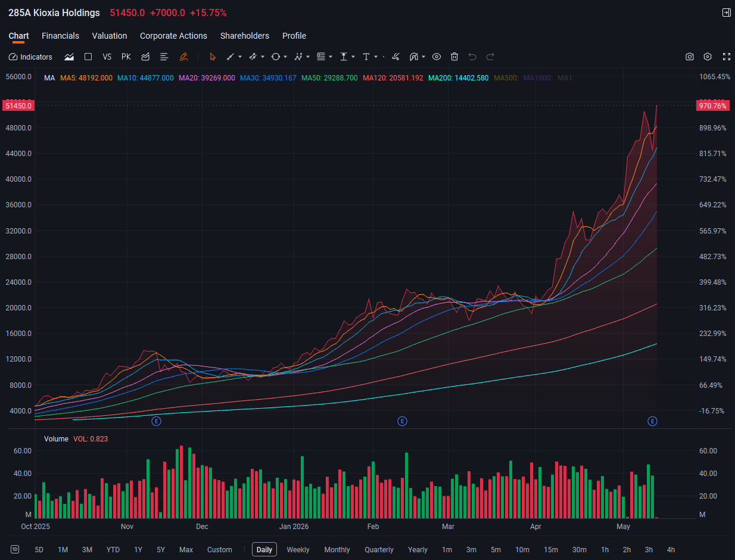Expand the line drawing tool dropdown arrow
The image size is (735, 560).
click(x=240, y=57)
